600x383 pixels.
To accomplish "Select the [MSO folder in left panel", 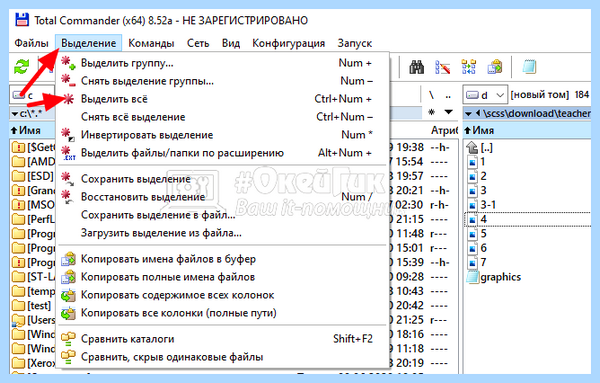I will pyautogui.click(x=33, y=205).
